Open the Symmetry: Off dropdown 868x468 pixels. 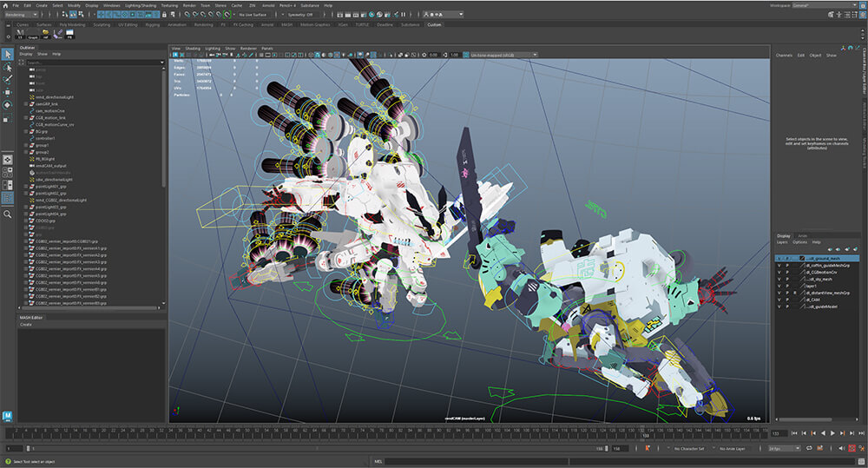[x=301, y=15]
